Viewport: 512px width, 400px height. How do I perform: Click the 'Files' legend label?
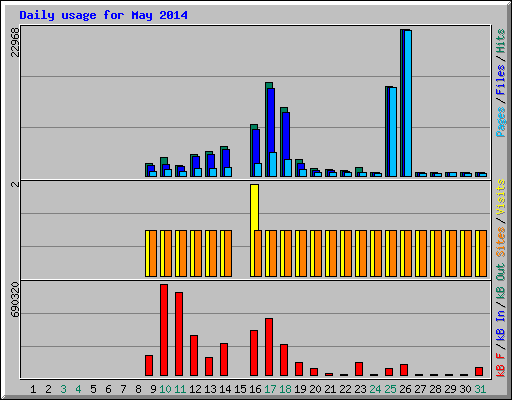pos(501,80)
